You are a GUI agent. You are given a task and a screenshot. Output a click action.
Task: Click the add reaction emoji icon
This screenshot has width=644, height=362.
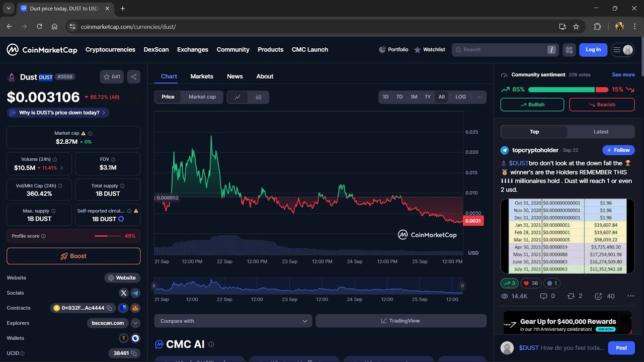tap(598, 296)
